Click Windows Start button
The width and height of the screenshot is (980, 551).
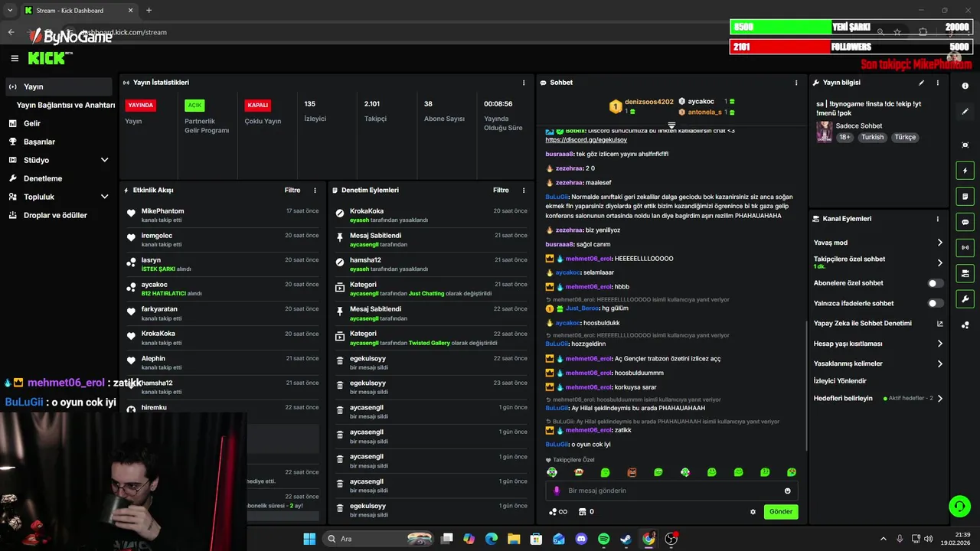(309, 539)
